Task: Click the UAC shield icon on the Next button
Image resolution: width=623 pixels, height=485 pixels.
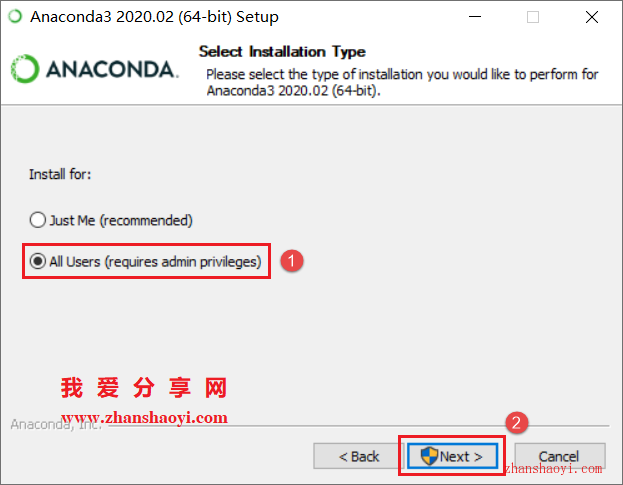Action: [x=429, y=456]
